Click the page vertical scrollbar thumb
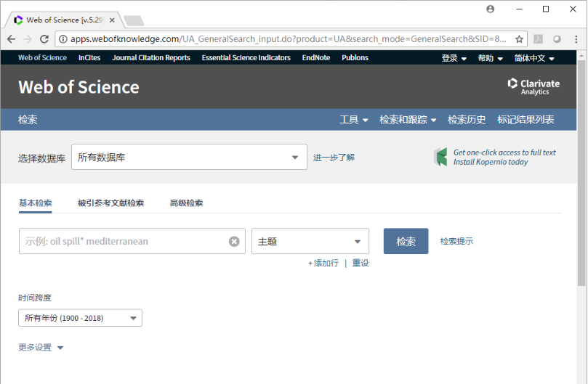Viewport: 588px width, 384px height. pos(581,172)
